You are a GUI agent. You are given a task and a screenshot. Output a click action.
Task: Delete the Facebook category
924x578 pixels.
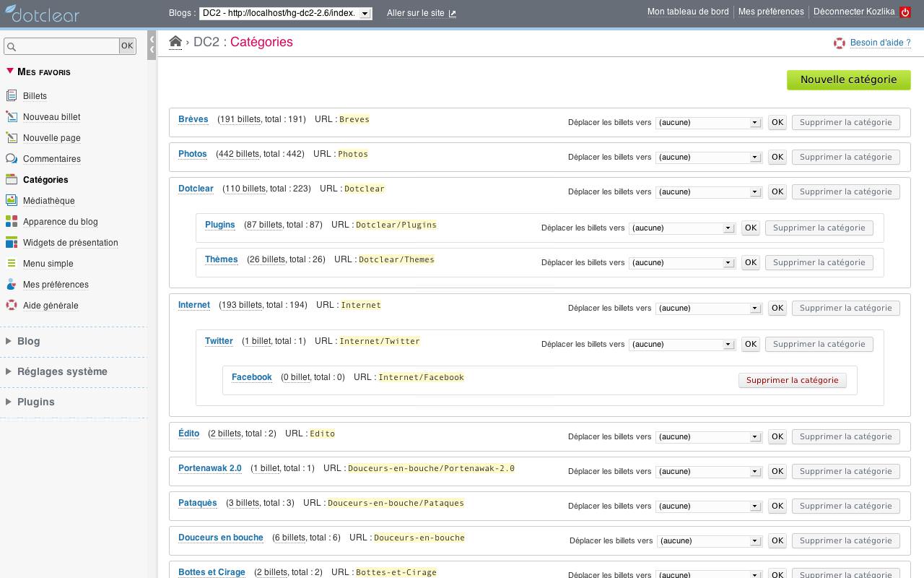click(792, 380)
